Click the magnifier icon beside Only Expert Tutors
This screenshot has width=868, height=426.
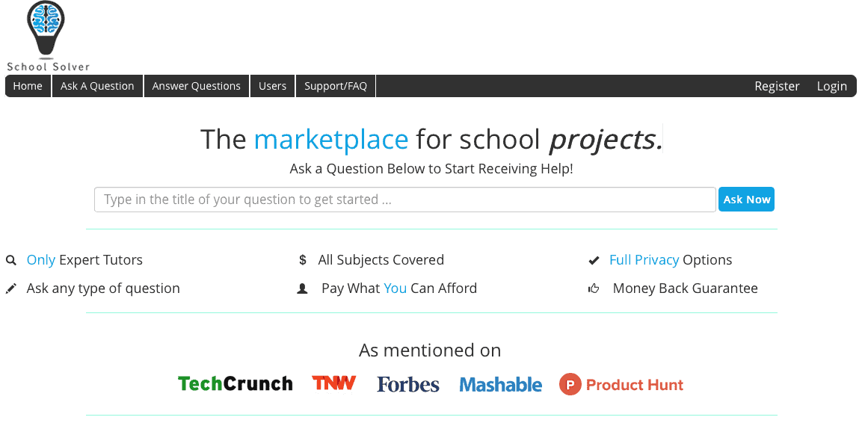coord(11,261)
